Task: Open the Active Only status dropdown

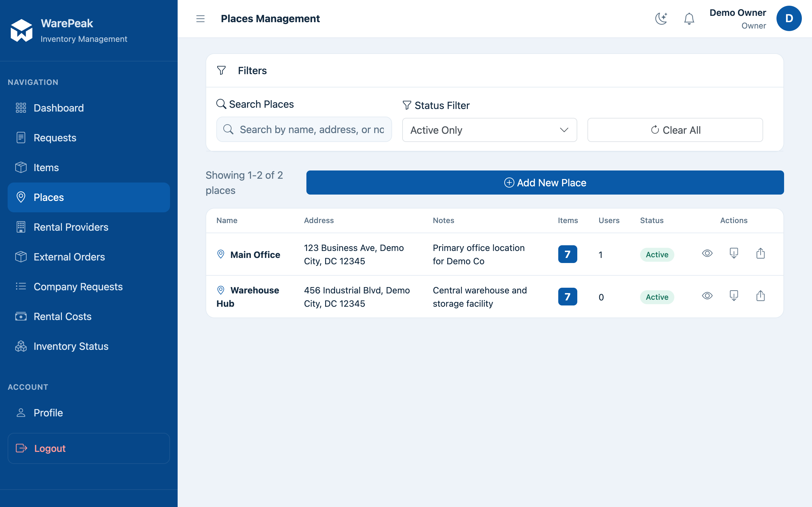Action: [489, 130]
